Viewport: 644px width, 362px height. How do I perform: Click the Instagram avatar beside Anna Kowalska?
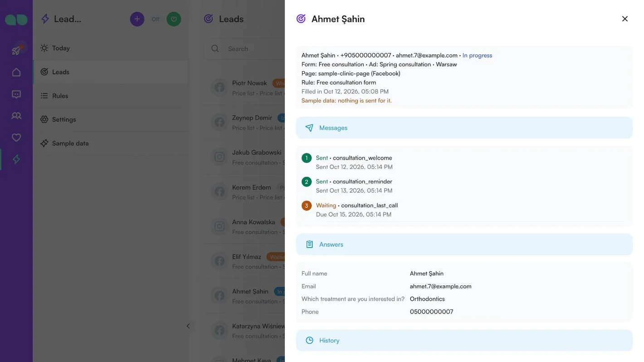220,226
